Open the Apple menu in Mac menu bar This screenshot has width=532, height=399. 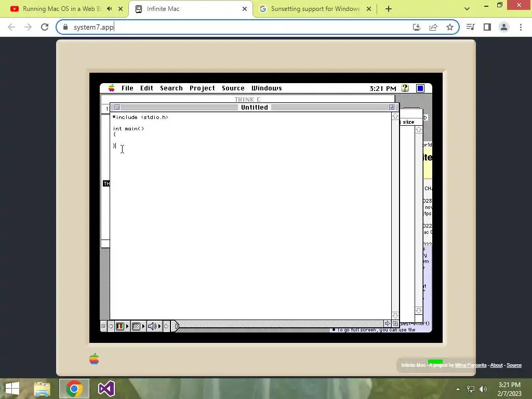pyautogui.click(x=111, y=88)
